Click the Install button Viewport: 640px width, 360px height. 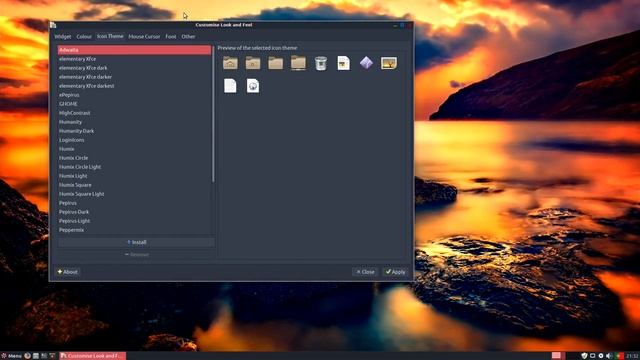click(136, 242)
